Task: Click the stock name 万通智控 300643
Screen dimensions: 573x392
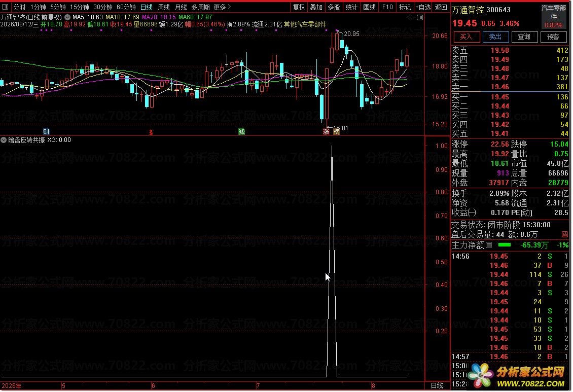Action: pyautogui.click(x=481, y=10)
